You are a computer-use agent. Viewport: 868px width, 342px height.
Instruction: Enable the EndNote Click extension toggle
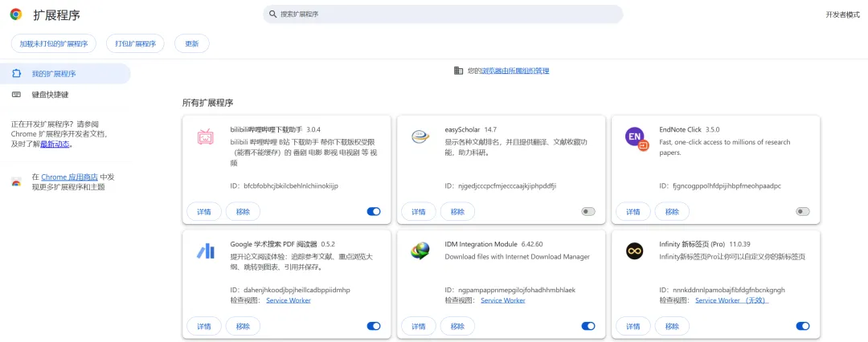pos(803,211)
